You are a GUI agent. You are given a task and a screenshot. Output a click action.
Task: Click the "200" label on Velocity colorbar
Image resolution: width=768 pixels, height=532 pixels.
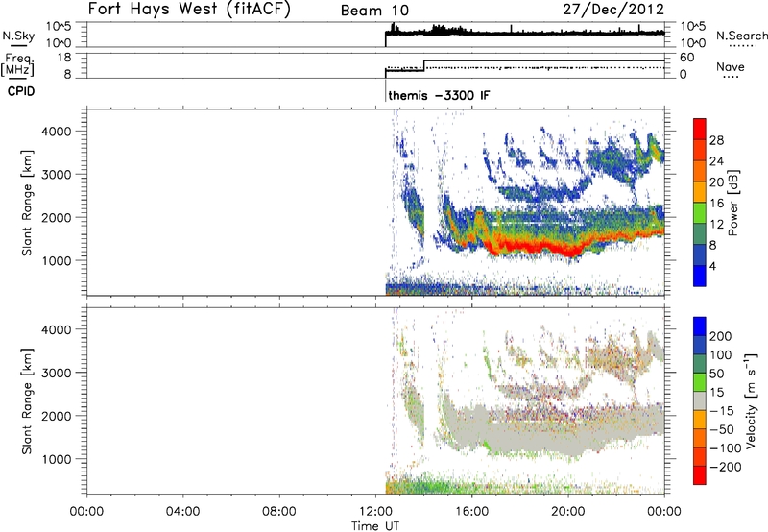point(720,336)
